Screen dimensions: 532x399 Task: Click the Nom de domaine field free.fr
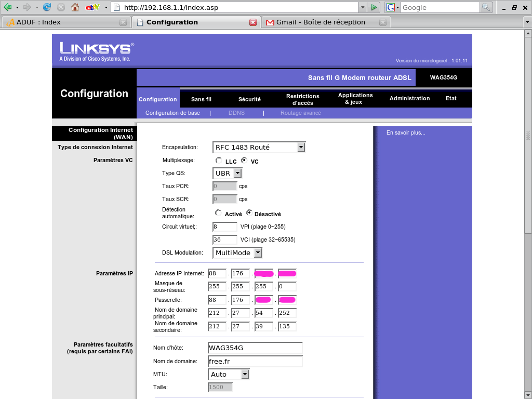[255, 362]
